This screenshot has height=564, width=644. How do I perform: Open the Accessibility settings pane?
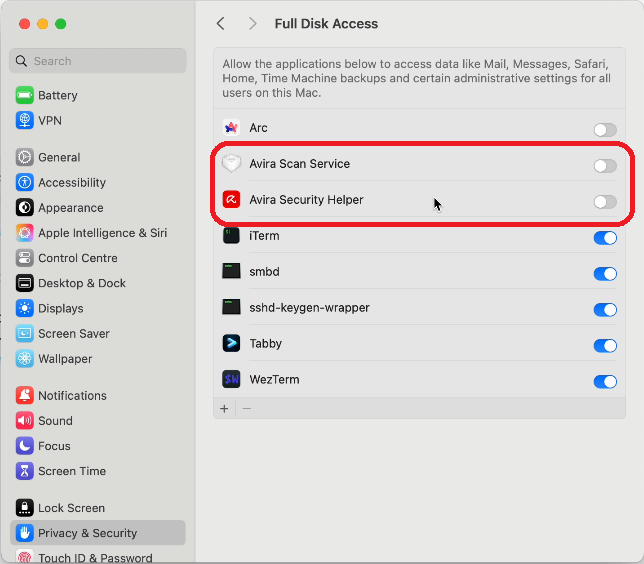[98, 182]
